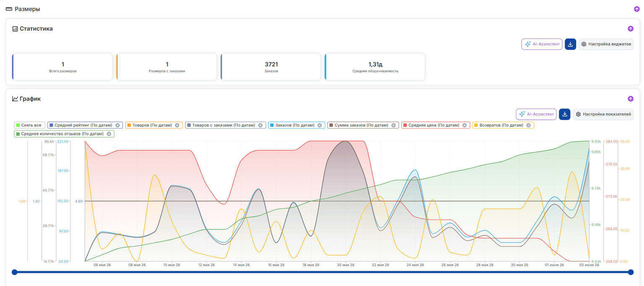
Task: Open Настройка показателей settings
Action: tap(603, 114)
